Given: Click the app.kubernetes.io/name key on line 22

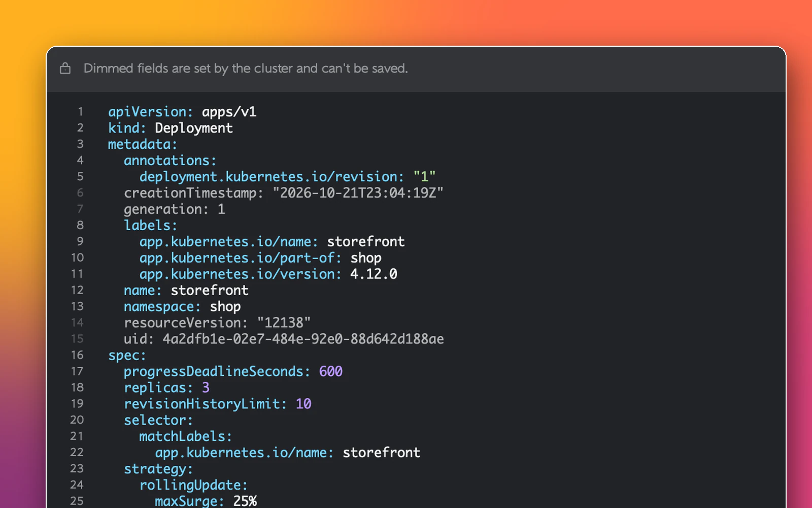Looking at the screenshot, I should click(245, 453).
